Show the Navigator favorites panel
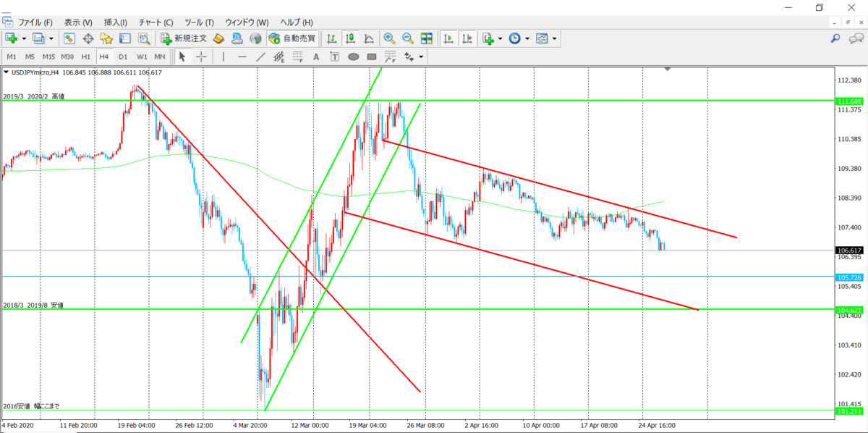The height and width of the screenshot is (433, 868). click(x=106, y=38)
